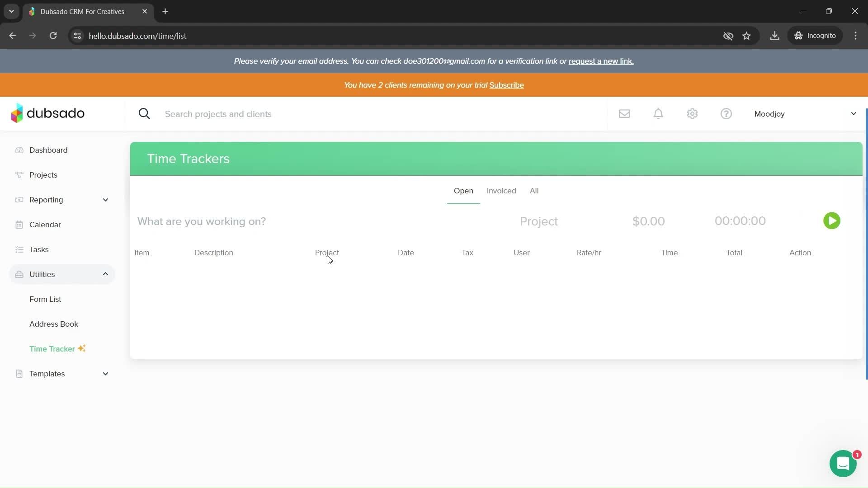The width and height of the screenshot is (868, 488).
Task: Click the Tasks sidebar icon
Action: pos(19,249)
